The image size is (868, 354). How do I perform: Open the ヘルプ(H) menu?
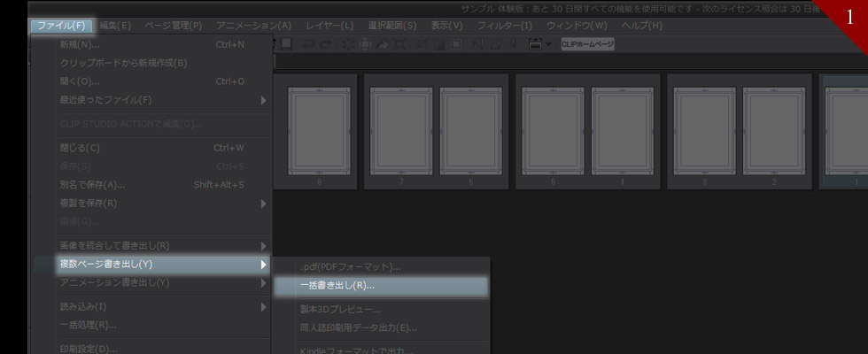click(641, 26)
